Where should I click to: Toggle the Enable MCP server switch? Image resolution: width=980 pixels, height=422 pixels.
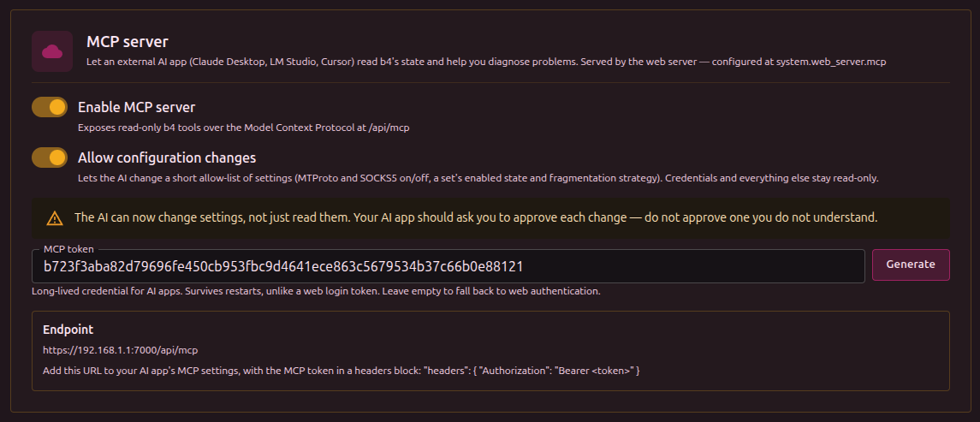coord(50,107)
